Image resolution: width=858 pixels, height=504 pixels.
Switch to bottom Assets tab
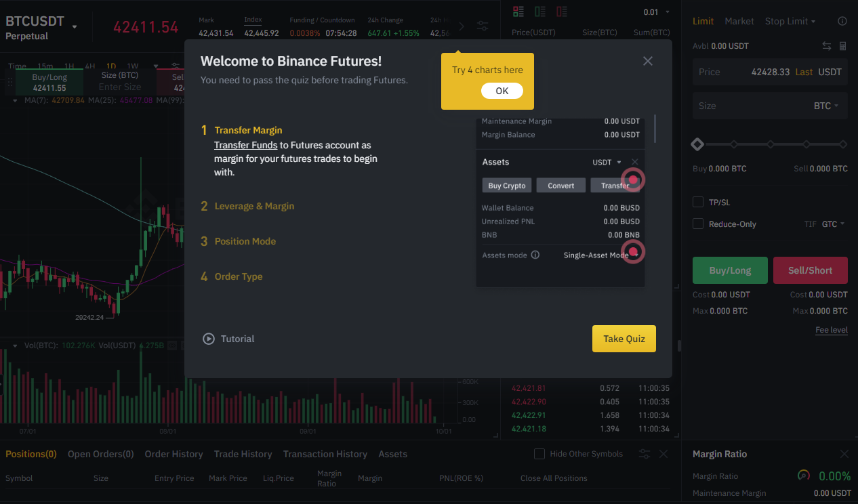click(393, 454)
